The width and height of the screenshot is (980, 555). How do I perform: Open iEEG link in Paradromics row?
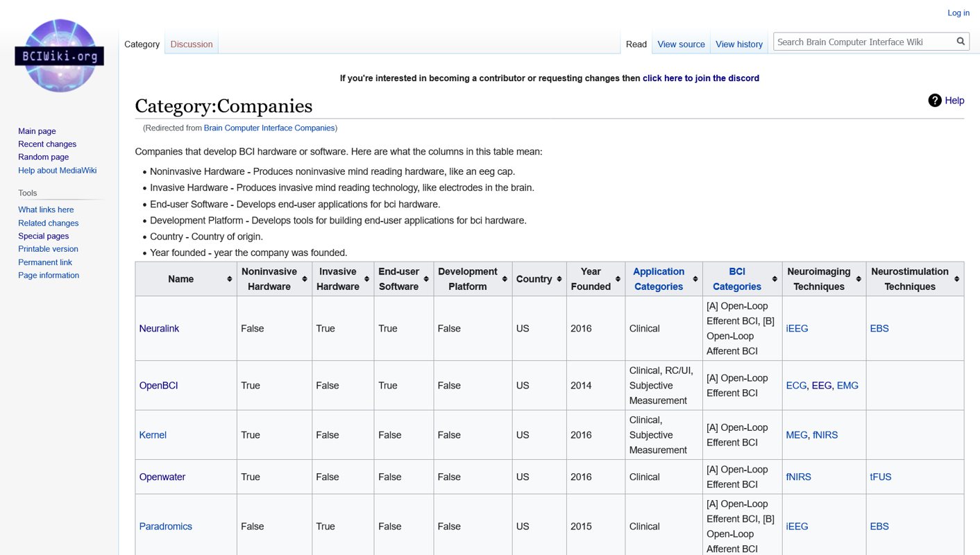pyautogui.click(x=797, y=526)
